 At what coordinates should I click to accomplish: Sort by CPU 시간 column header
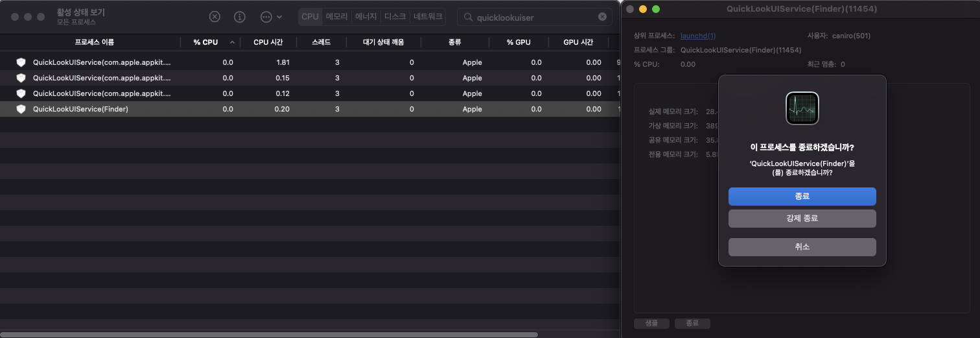[268, 42]
